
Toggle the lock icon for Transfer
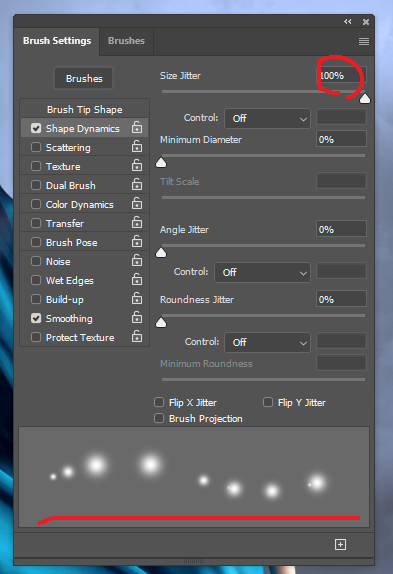coord(137,223)
